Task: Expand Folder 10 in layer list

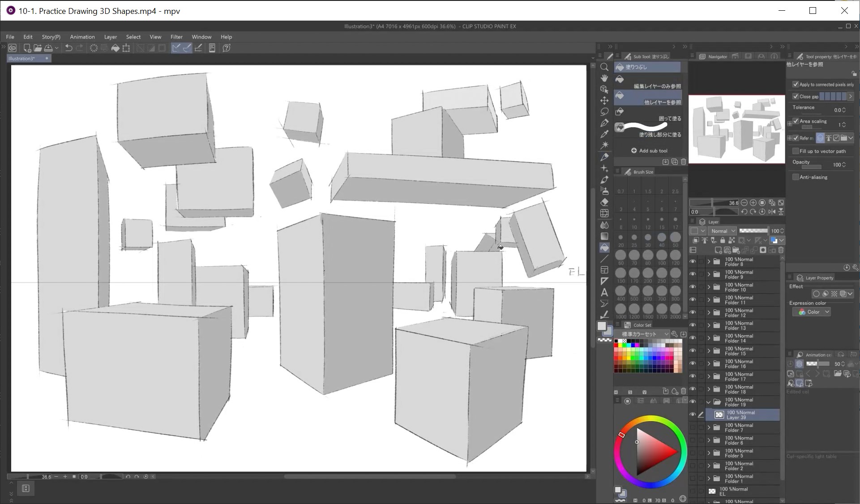Action: point(709,287)
